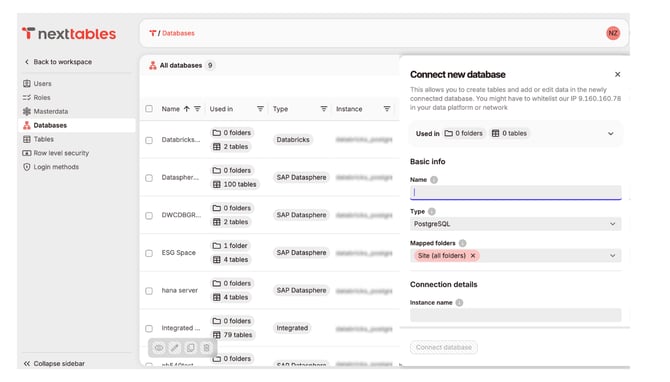Click the Type field info icon
The width and height of the screenshot is (670, 382).
[432, 212]
